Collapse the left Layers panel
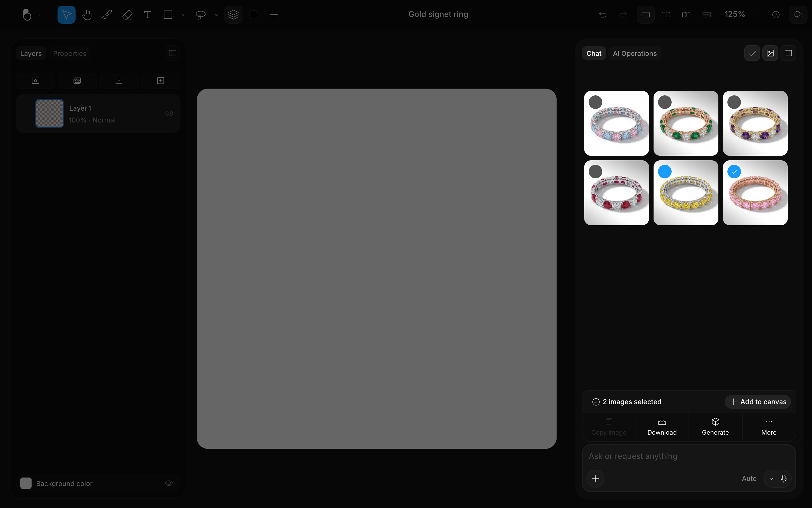Viewport: 812px width, 508px height. pos(173,53)
